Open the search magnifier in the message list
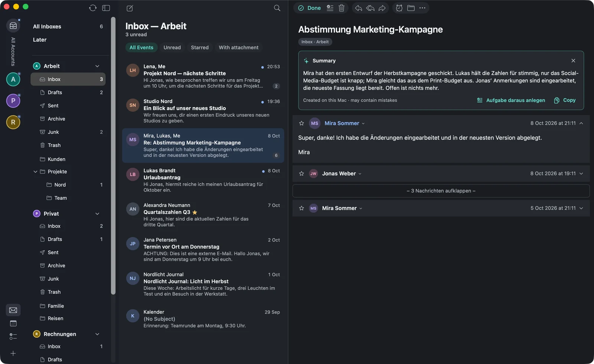The width and height of the screenshot is (594, 364). [x=277, y=8]
